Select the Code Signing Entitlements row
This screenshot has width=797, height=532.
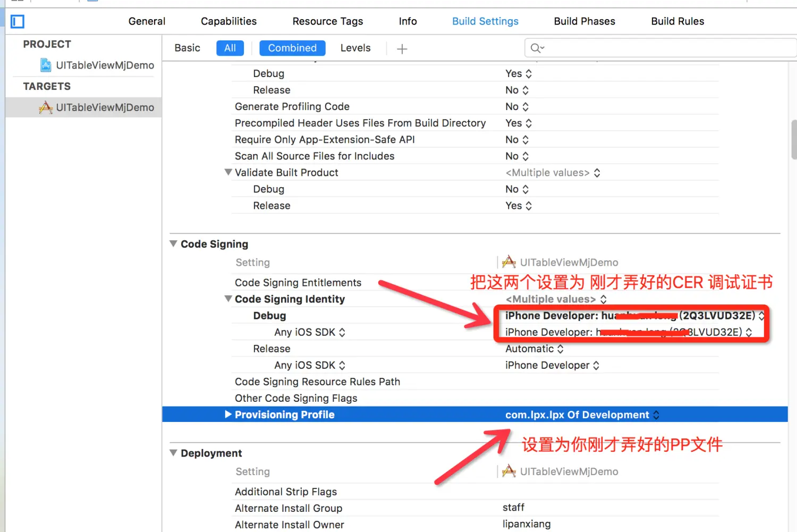click(x=475, y=283)
